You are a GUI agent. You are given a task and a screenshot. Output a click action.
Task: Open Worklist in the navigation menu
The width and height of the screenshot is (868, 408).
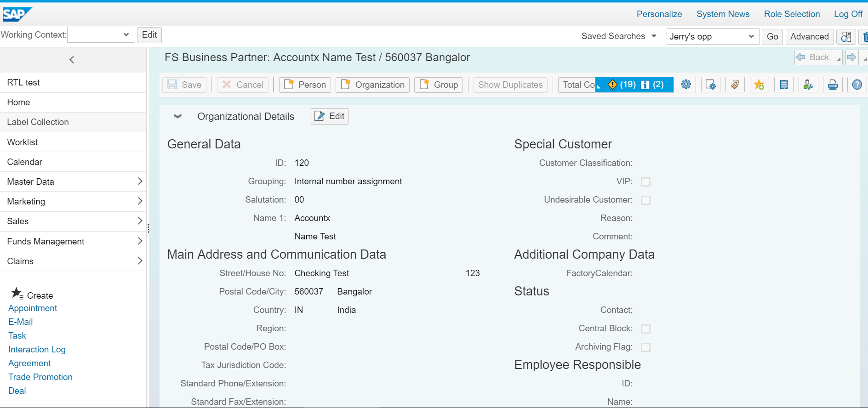(x=73, y=142)
